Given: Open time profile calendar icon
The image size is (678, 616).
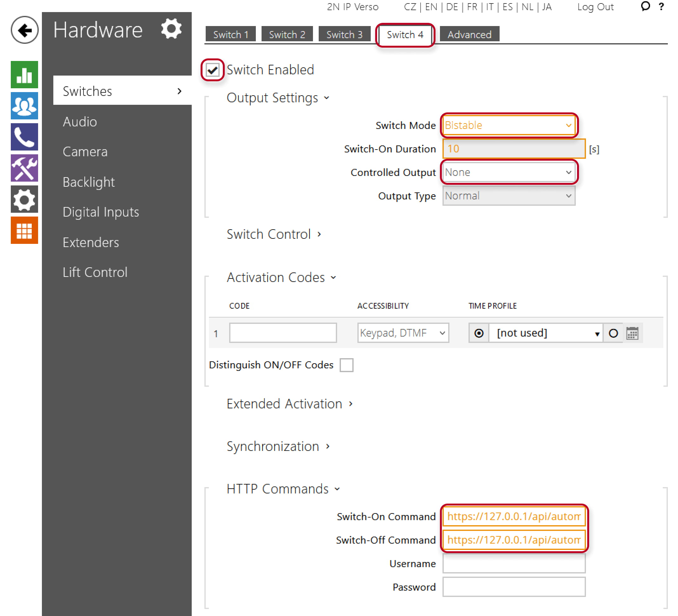Looking at the screenshot, I should pyautogui.click(x=633, y=333).
